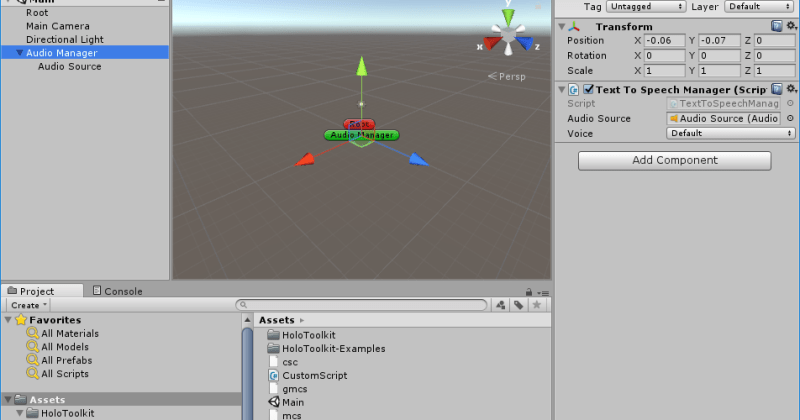
Task: Select the CustomScript asset
Action: tap(312, 375)
